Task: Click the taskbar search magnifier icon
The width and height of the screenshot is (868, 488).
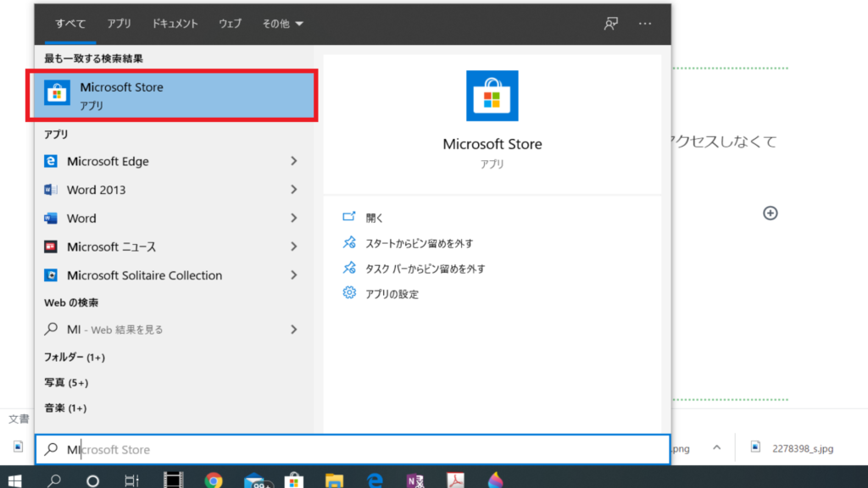Action: (53, 481)
